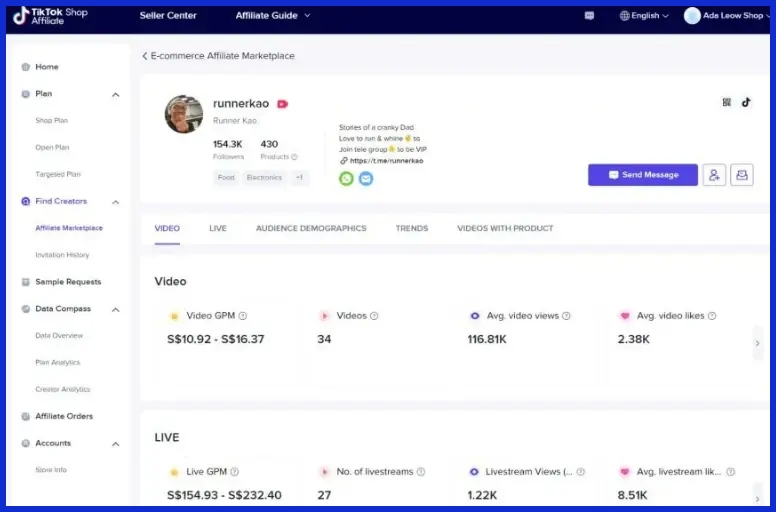Show more LIVE metrics with right arrow
Image resolution: width=776 pixels, height=512 pixels.
(x=757, y=499)
